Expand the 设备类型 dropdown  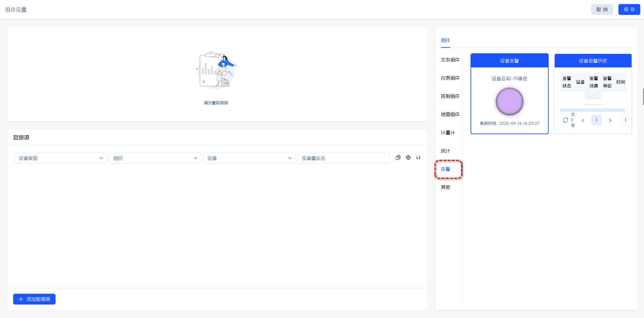(x=61, y=158)
